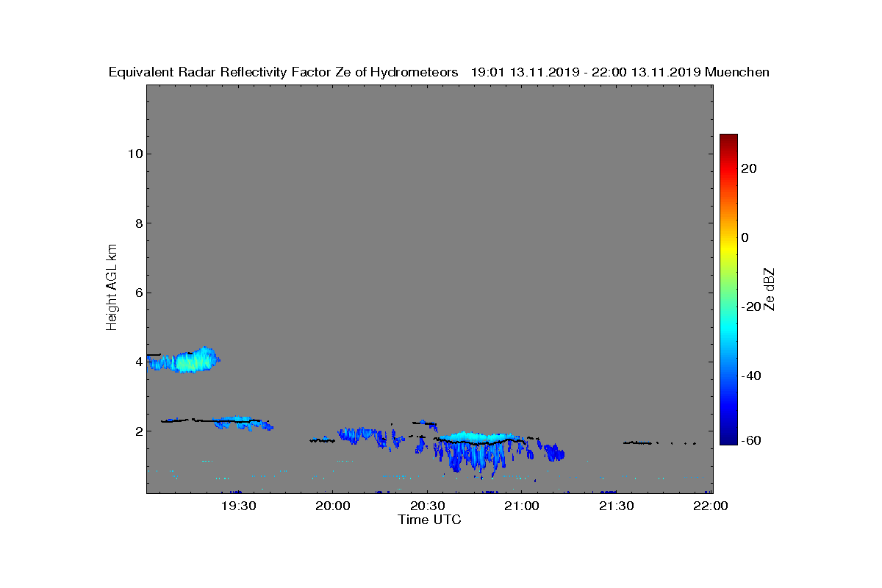Click the '2' height axis tick label
Image resolution: width=882 pixels, height=588 pixels.
coord(137,431)
